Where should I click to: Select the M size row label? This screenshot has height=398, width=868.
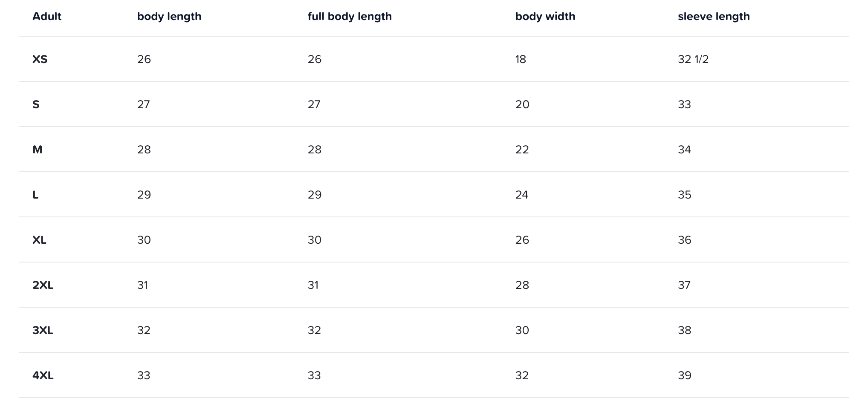pyautogui.click(x=38, y=150)
